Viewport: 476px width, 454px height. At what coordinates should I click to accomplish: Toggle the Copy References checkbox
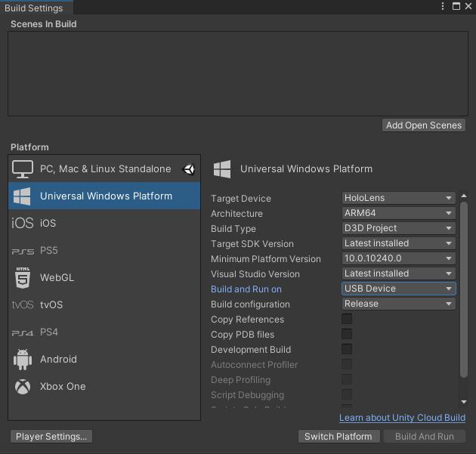pyautogui.click(x=347, y=319)
